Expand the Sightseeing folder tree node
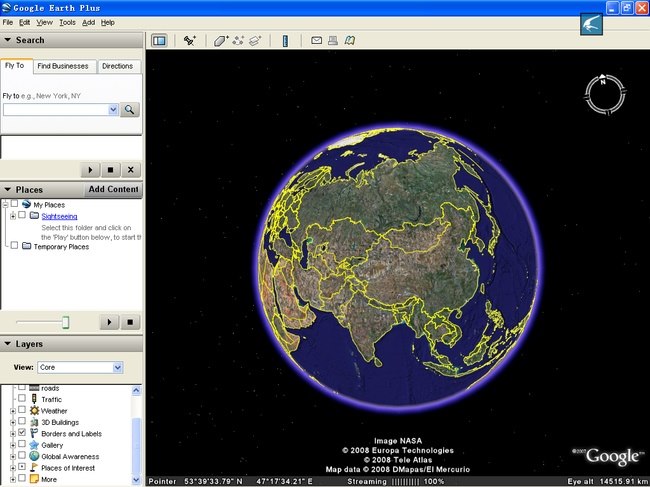The image size is (650, 487). click(x=13, y=216)
